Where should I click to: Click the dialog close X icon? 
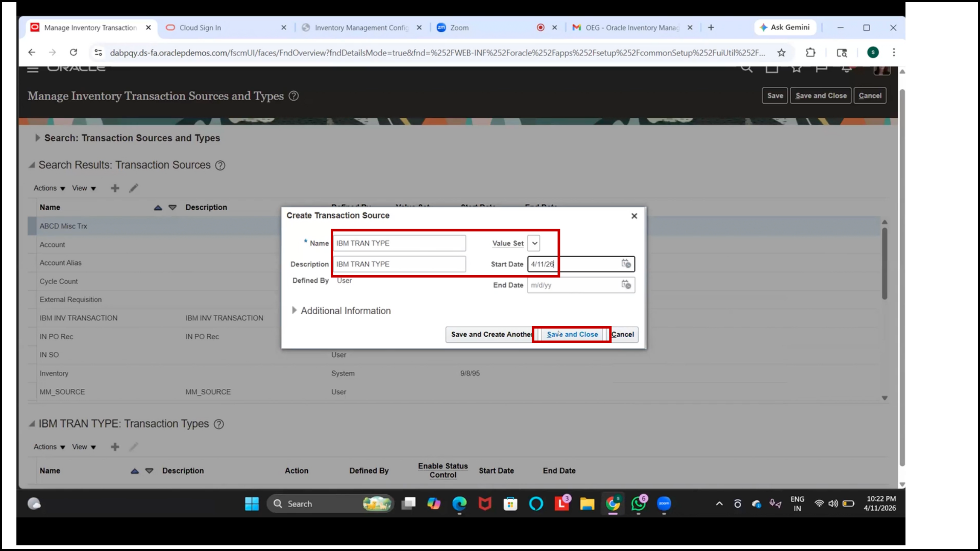point(634,216)
